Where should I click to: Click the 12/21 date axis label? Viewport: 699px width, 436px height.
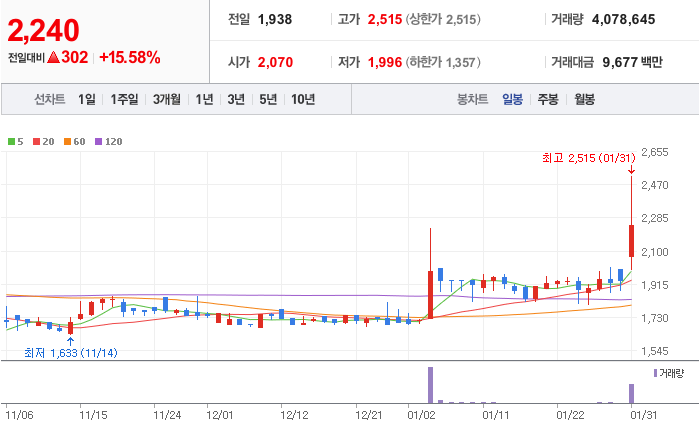click(x=369, y=415)
